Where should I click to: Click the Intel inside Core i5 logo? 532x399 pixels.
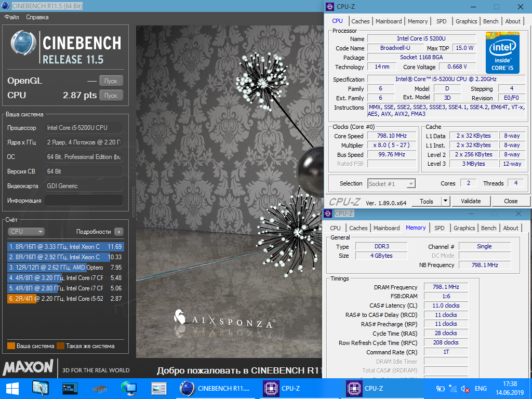(x=502, y=52)
